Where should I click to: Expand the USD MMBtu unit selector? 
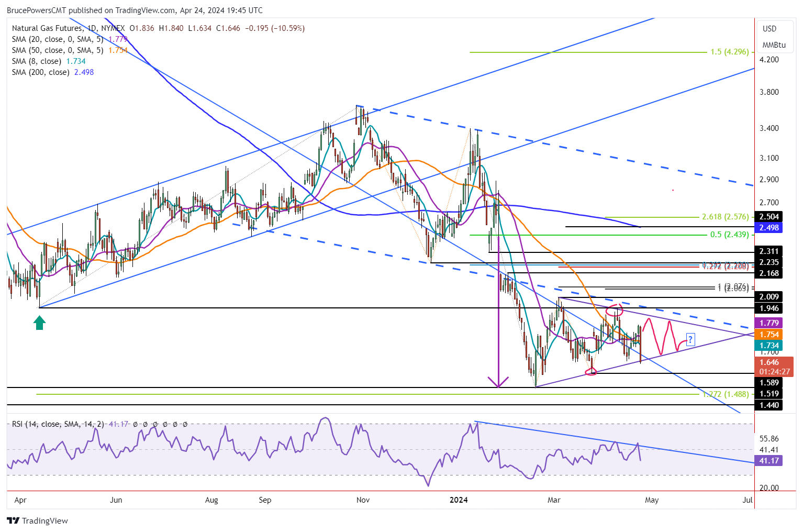pyautogui.click(x=774, y=37)
